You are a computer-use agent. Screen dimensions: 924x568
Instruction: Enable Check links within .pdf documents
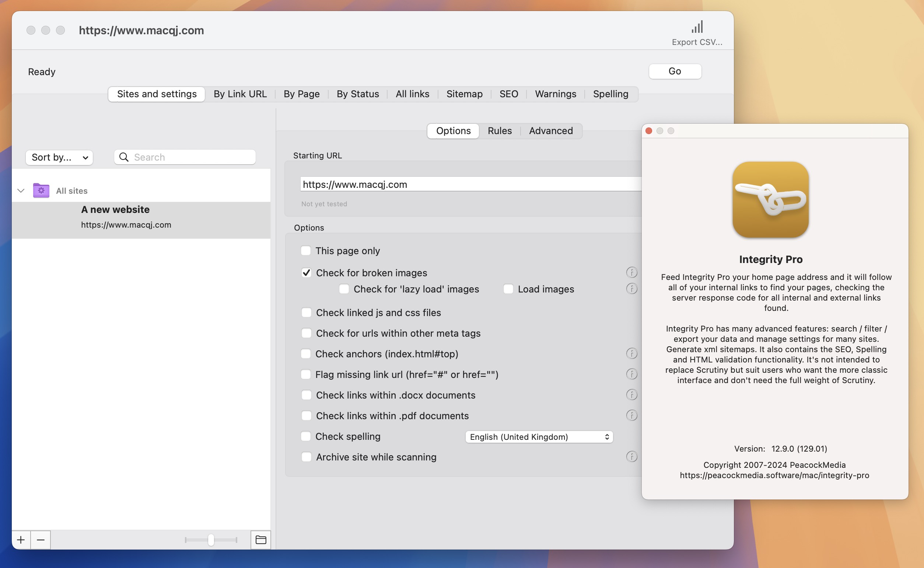coord(307,416)
